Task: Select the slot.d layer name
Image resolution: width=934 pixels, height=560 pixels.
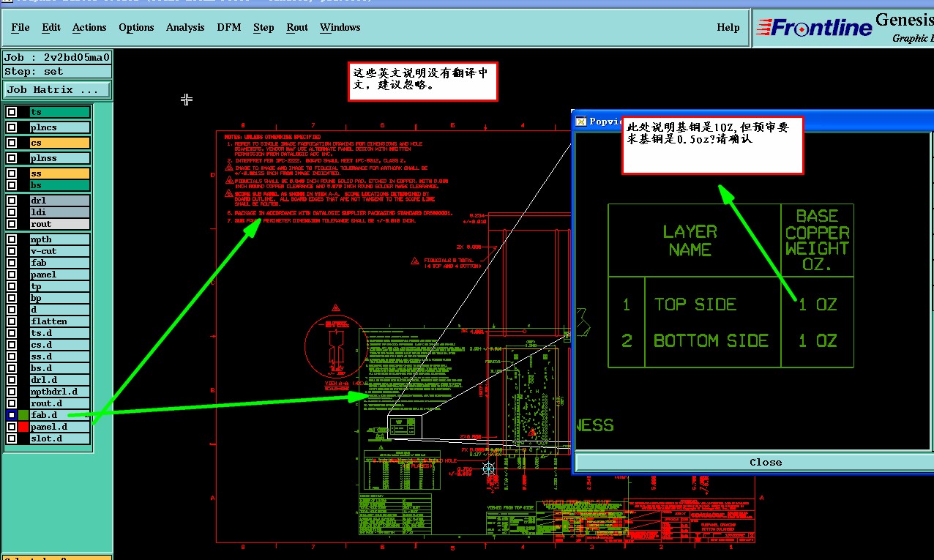Action: tap(60, 438)
